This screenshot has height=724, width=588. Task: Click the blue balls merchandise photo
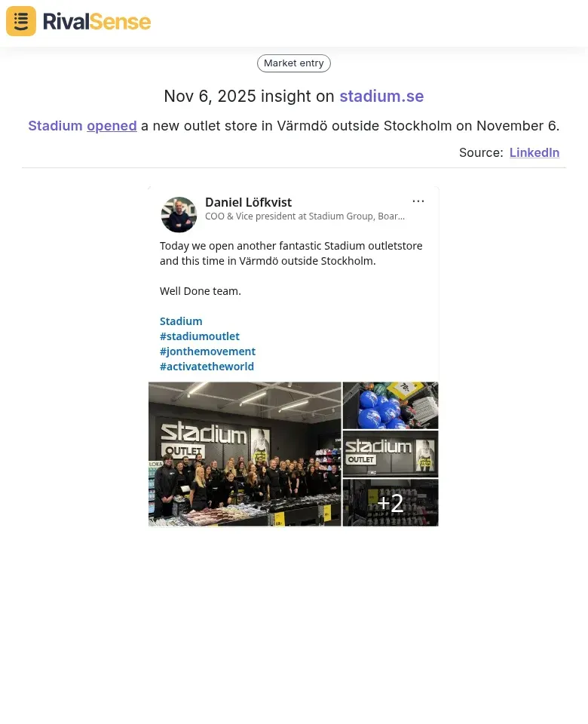(390, 405)
